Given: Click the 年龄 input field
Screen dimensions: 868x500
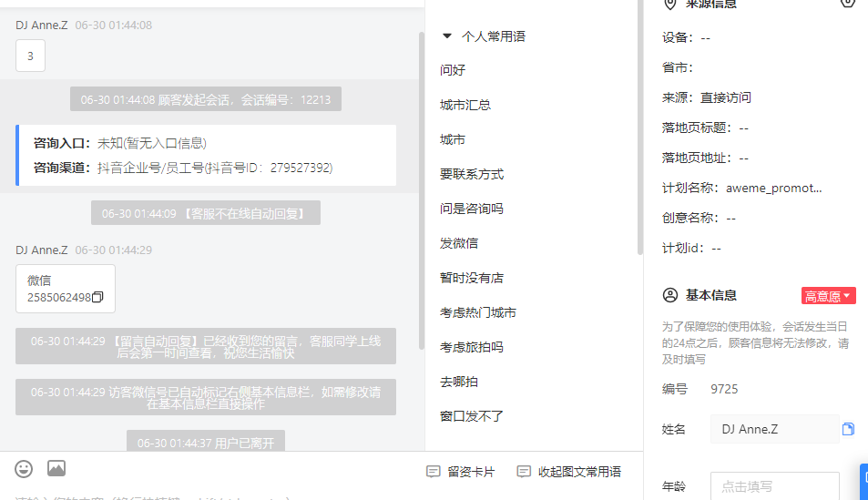Looking at the screenshot, I should (775, 486).
